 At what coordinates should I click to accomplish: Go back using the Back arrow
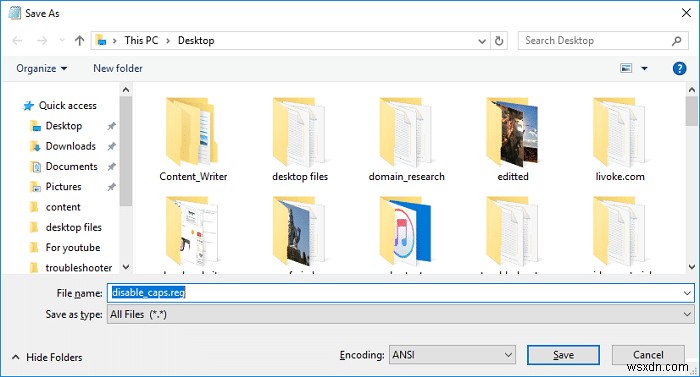(17, 41)
